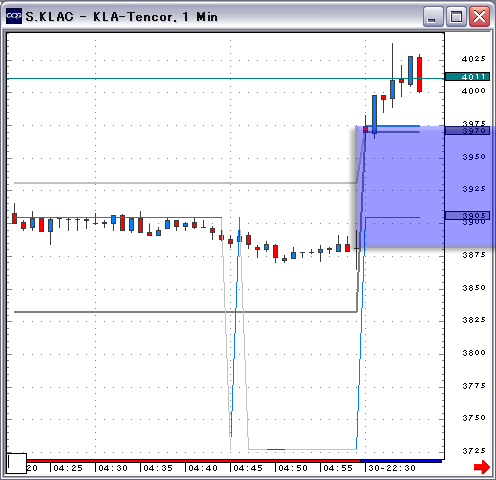Click the 4000 price axis label
This screenshot has height=480, width=496.
point(473,91)
